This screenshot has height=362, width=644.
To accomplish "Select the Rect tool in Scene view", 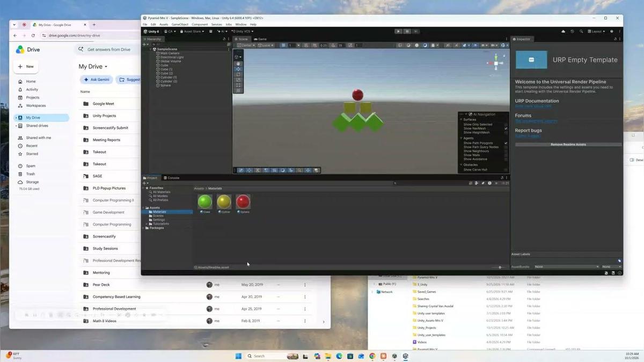I will [238, 85].
